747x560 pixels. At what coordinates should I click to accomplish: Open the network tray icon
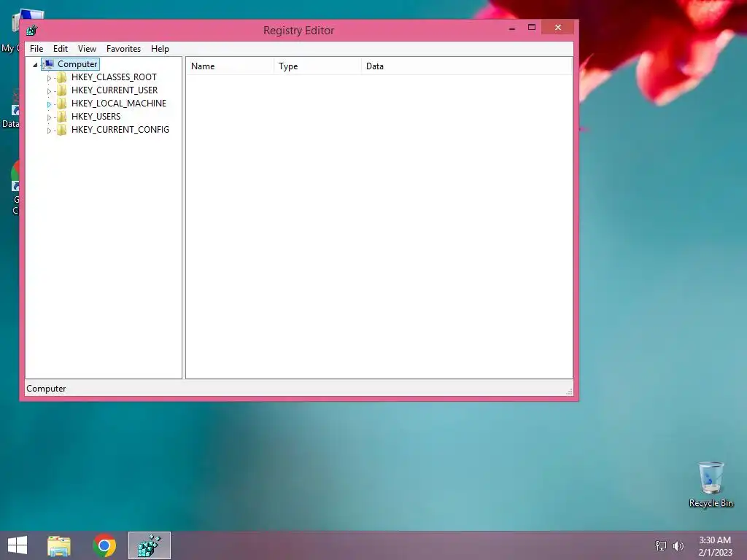click(x=661, y=545)
